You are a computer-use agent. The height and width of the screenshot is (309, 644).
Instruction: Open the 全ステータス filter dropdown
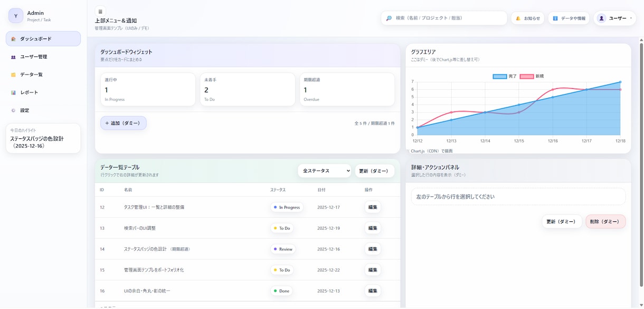[x=325, y=171]
